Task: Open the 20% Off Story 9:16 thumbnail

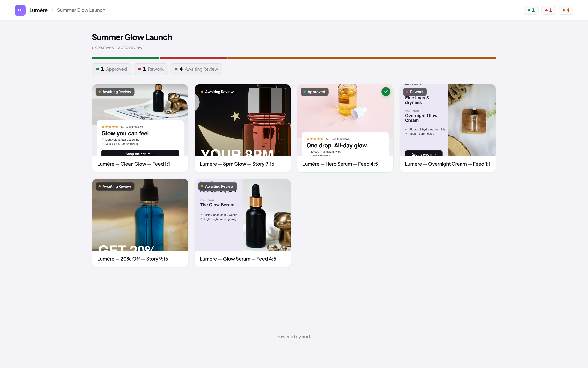Action: [140, 215]
